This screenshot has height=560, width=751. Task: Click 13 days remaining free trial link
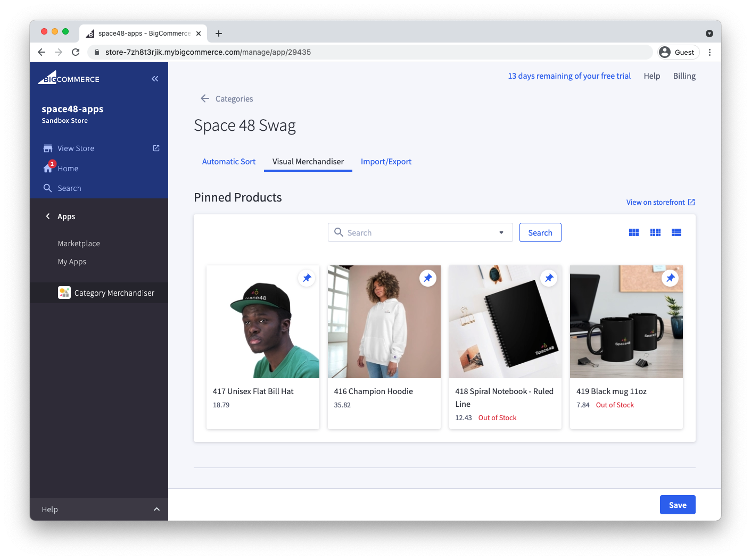pyautogui.click(x=569, y=76)
